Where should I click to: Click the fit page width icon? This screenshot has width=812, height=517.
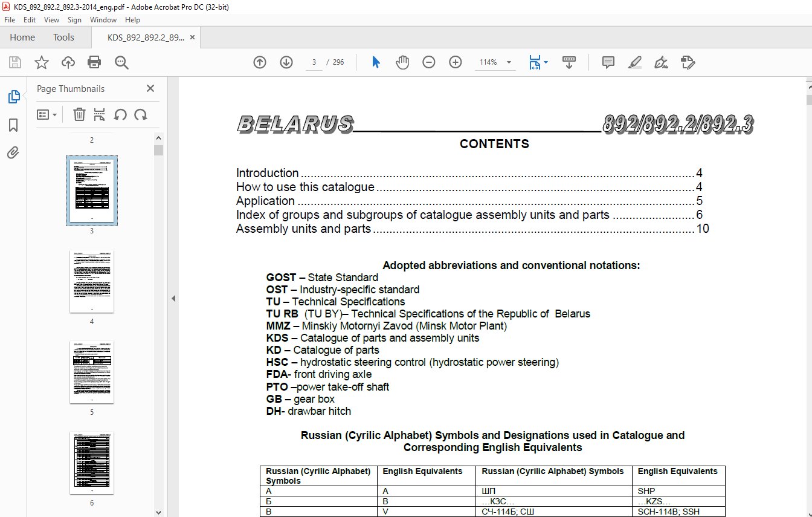[x=535, y=62]
